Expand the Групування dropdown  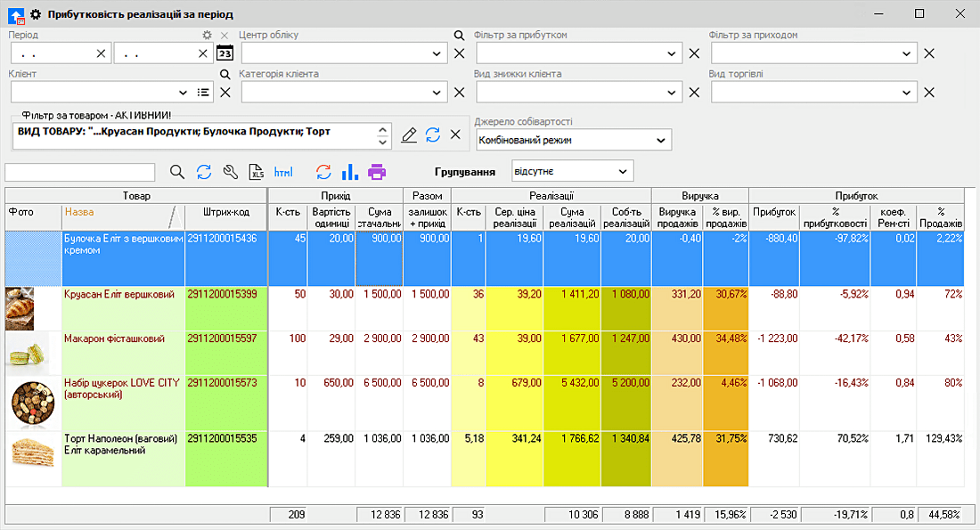pyautogui.click(x=622, y=171)
